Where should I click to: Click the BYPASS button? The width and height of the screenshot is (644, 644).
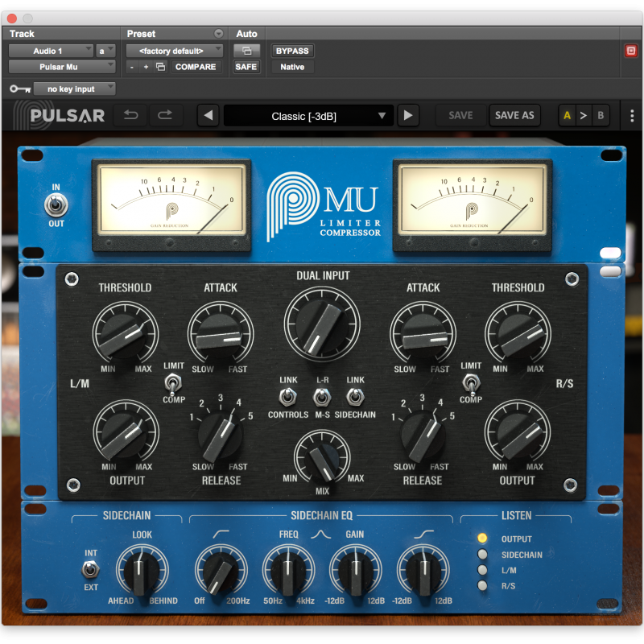click(292, 51)
